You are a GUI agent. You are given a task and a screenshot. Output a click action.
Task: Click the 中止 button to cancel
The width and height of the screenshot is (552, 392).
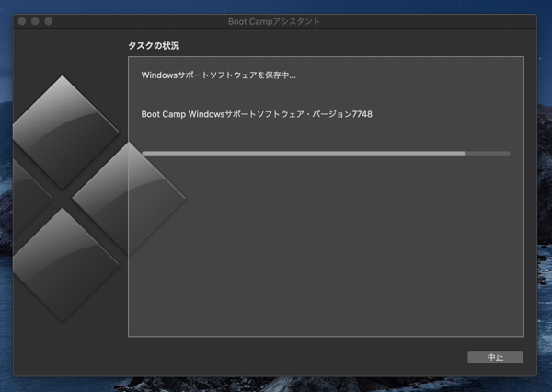[x=495, y=357]
